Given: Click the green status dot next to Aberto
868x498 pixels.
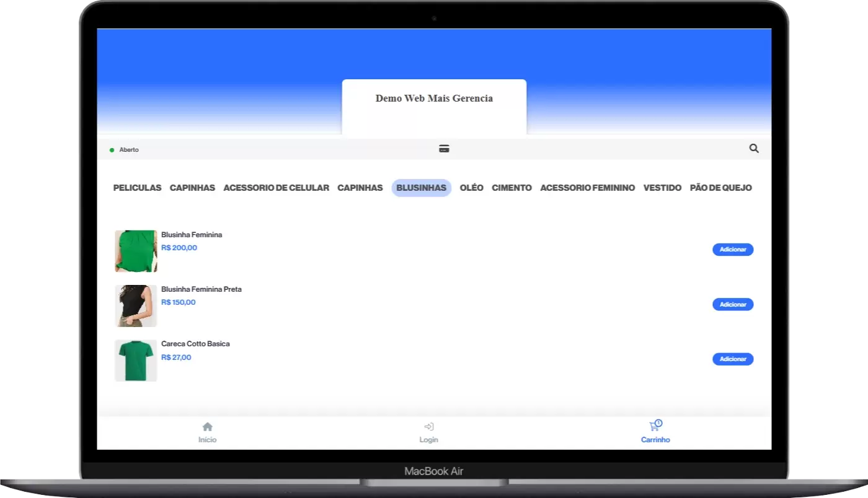Looking at the screenshot, I should (112, 149).
